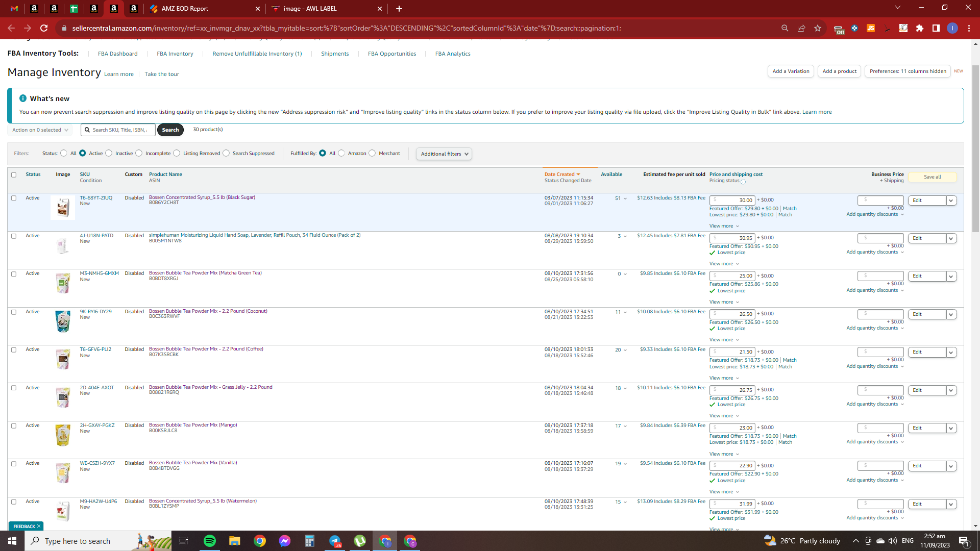This screenshot has width=980, height=551.
Task: Open Task View on the taskbar
Action: coord(184,541)
